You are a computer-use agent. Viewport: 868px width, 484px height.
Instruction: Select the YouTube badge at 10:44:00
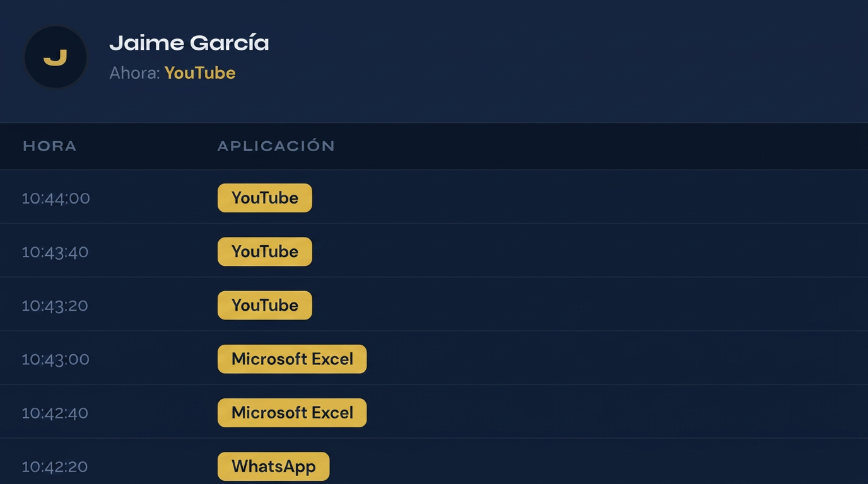click(264, 198)
